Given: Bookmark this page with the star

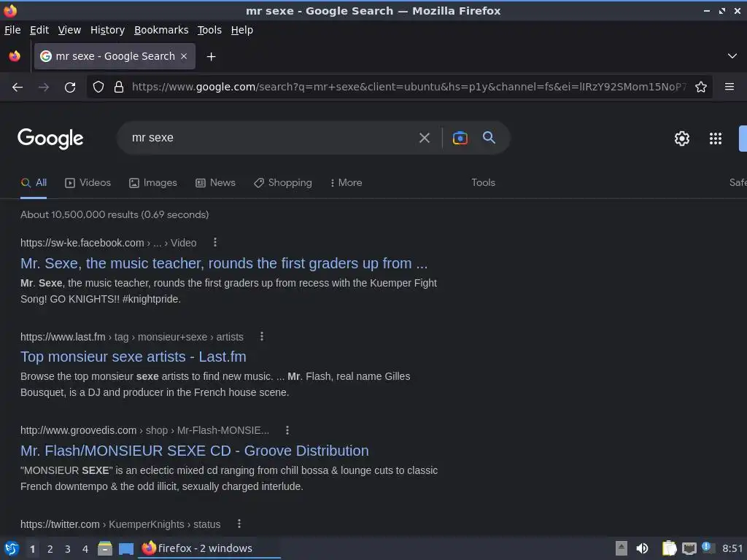Looking at the screenshot, I should 701,87.
